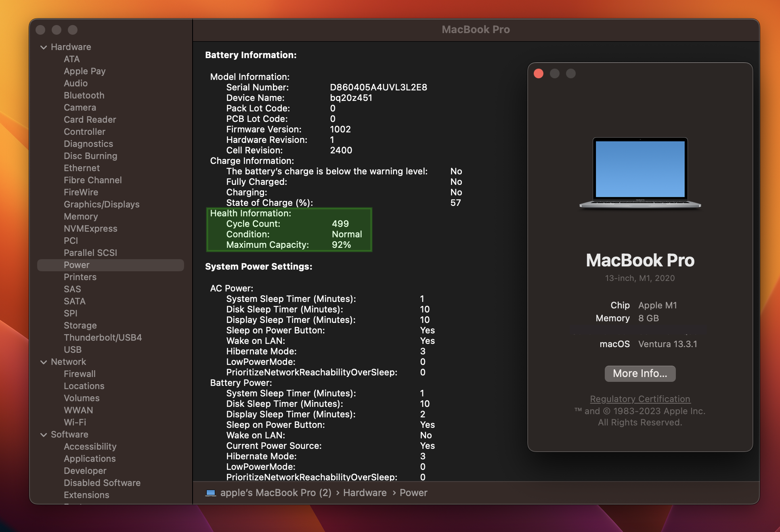Select Disabled Software in the sidebar
Screen dimensions: 780x532
coord(102,483)
